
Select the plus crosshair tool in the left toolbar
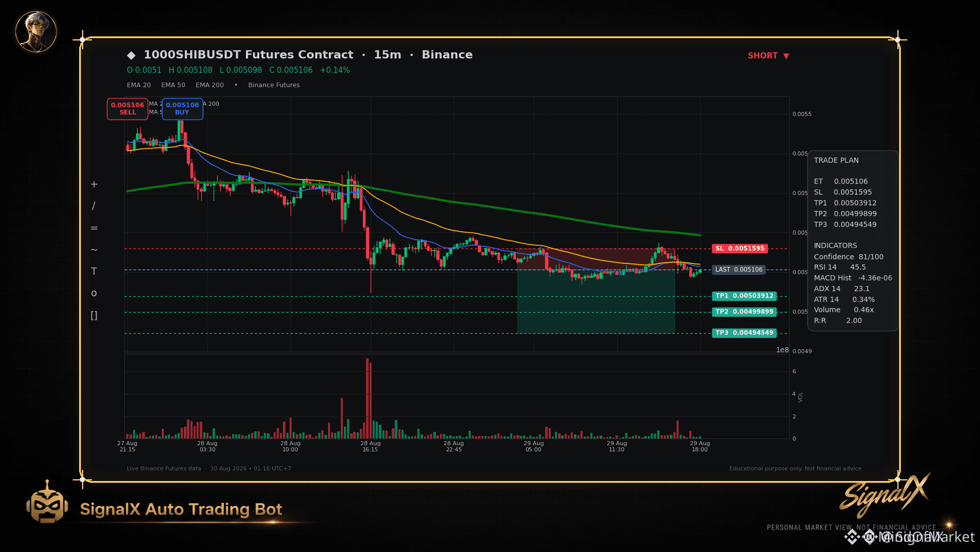[x=94, y=184]
